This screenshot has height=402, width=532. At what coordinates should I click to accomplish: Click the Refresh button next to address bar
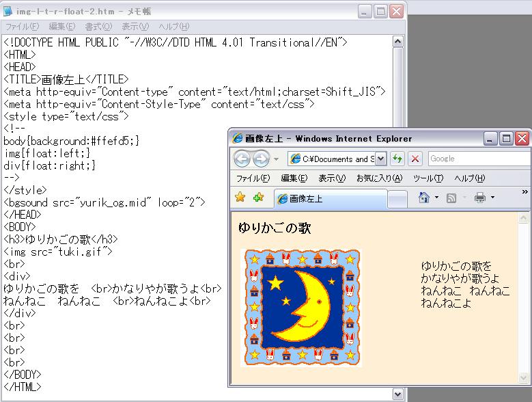coord(397,159)
